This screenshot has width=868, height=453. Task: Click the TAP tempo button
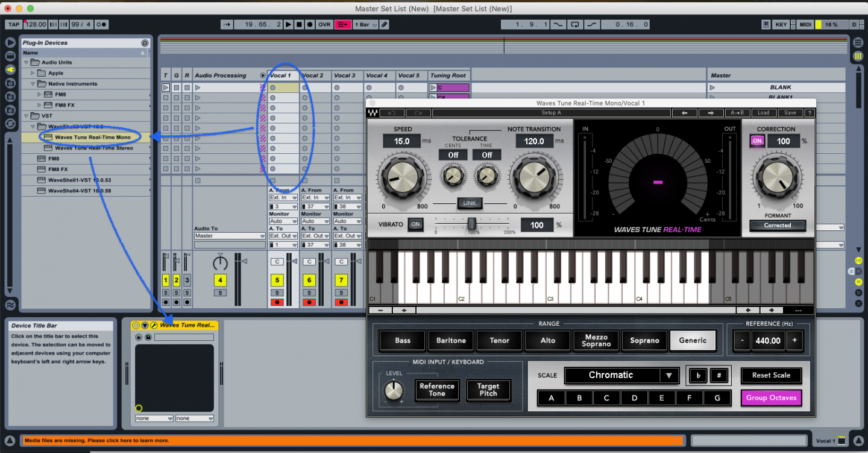(14, 25)
